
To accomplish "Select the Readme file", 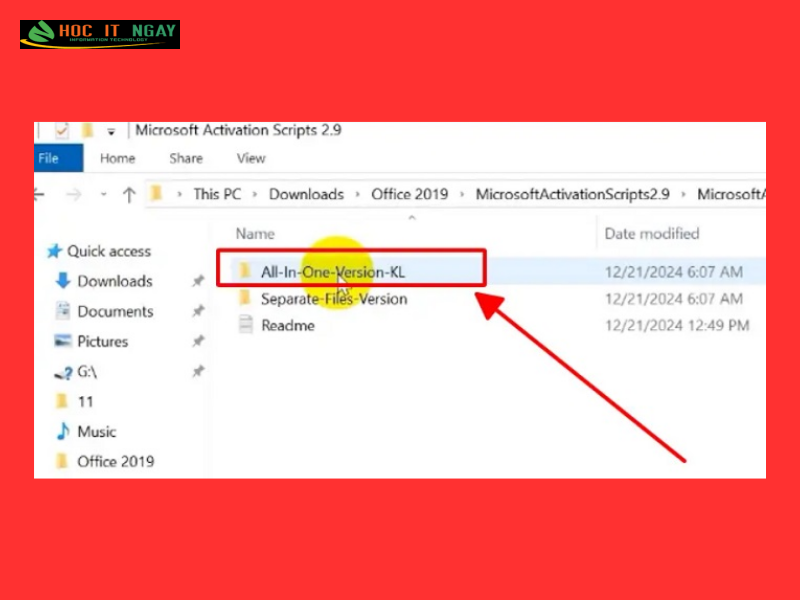I will tap(288, 326).
